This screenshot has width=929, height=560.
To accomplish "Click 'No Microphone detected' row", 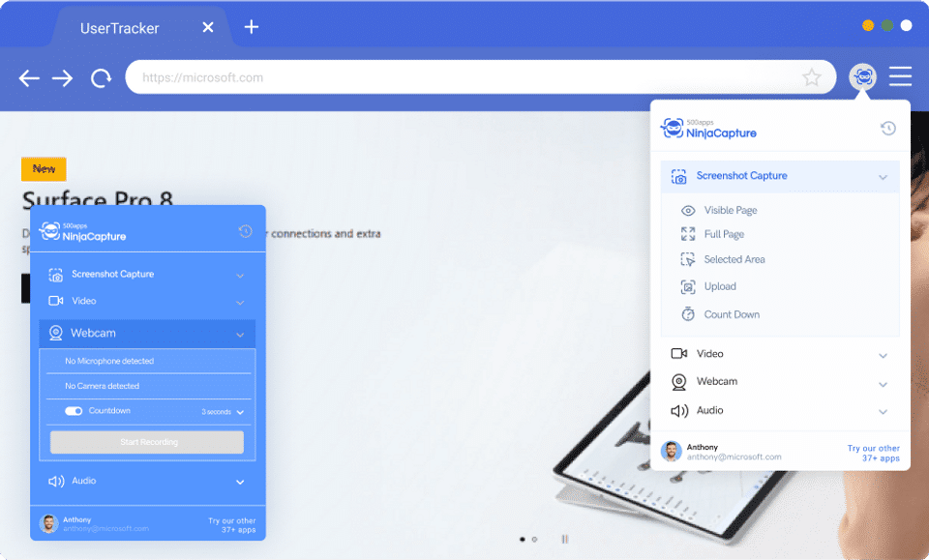I will point(148,361).
